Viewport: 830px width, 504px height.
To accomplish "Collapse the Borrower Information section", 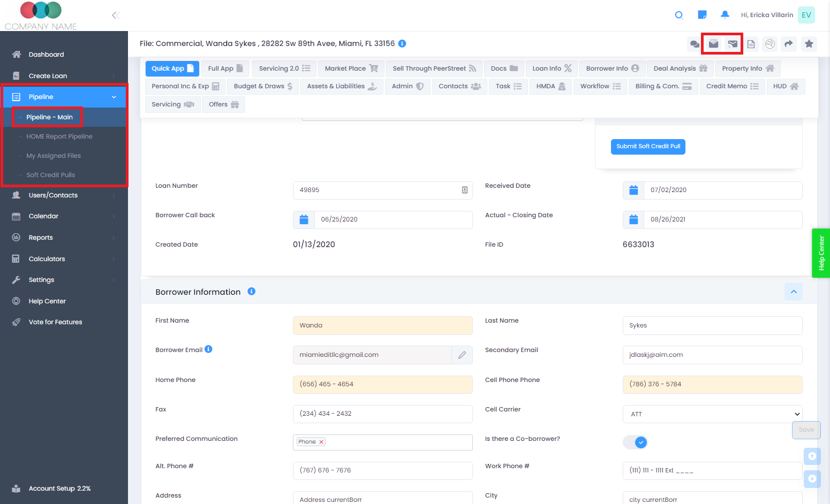I will pyautogui.click(x=793, y=292).
